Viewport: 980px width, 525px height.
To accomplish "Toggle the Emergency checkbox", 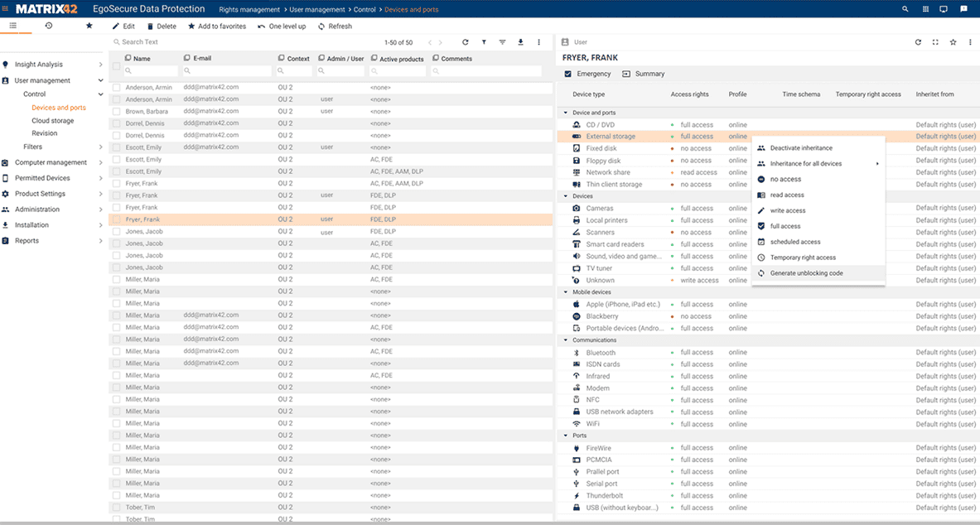I will 568,74.
